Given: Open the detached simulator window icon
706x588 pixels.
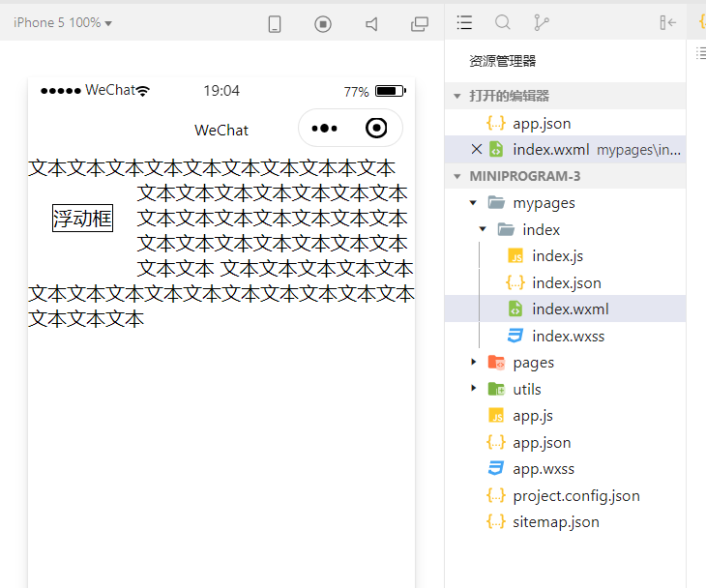Looking at the screenshot, I should 420,24.
